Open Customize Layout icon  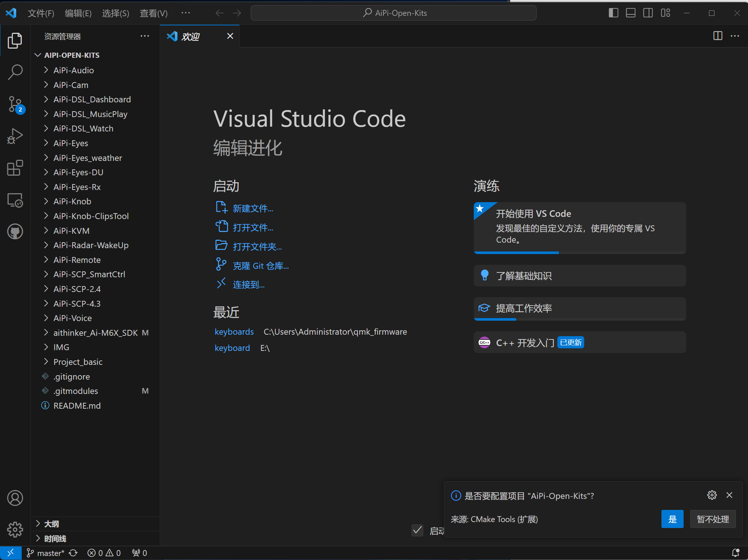tap(665, 13)
